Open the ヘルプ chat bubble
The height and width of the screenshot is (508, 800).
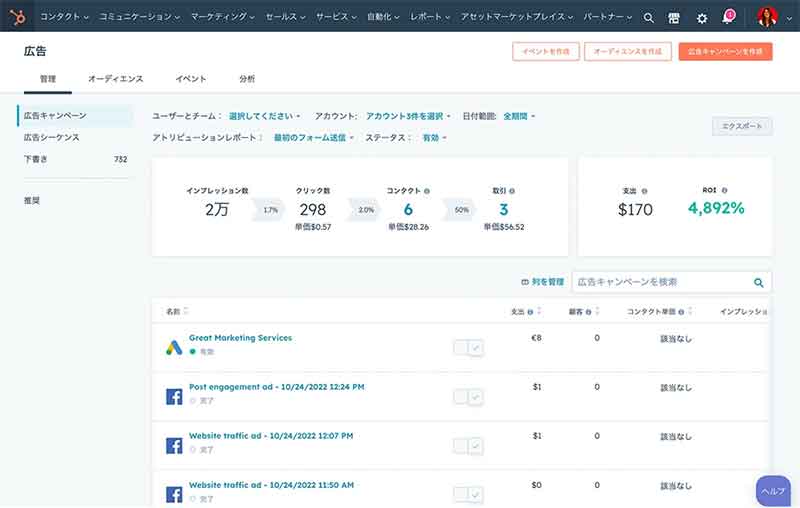pyautogui.click(x=773, y=491)
